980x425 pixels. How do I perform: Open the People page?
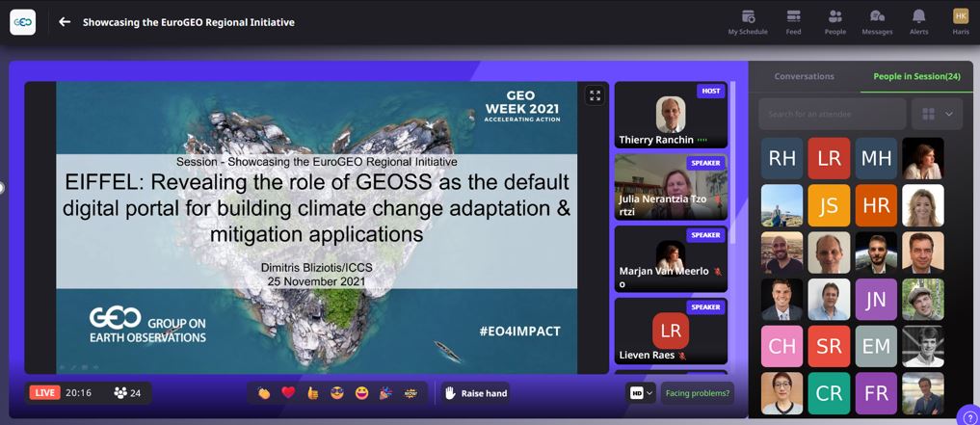(835, 22)
